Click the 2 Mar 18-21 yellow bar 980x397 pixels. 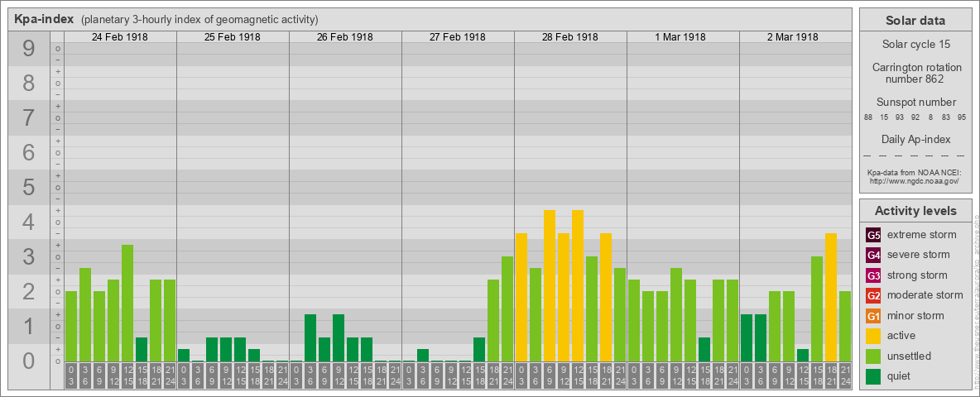tap(831, 297)
